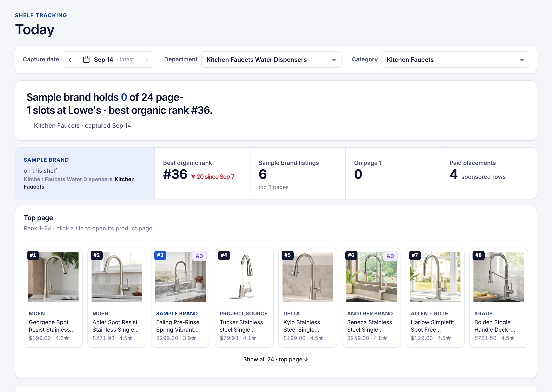Image resolution: width=552 pixels, height=392 pixels.
Task: Open the Department dropdown
Action: 271,60
